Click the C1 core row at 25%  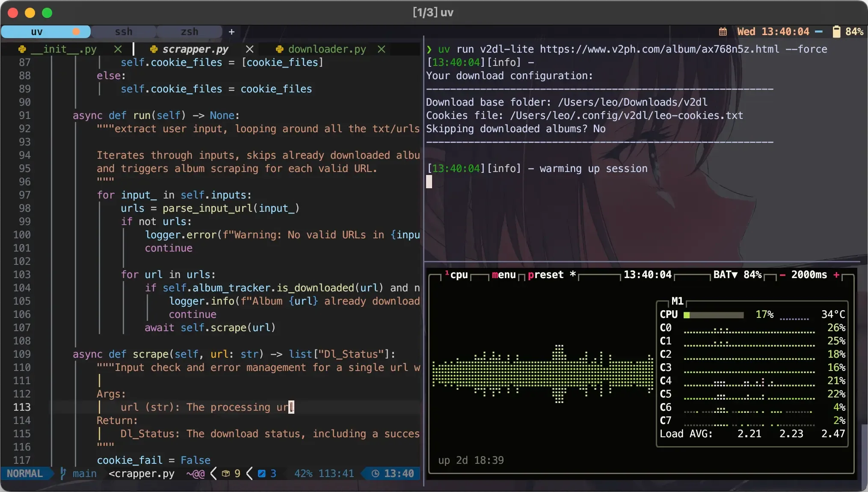(752, 341)
